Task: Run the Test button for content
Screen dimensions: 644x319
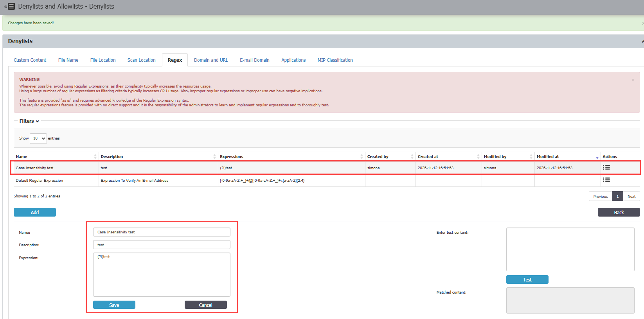Action: [527, 280]
